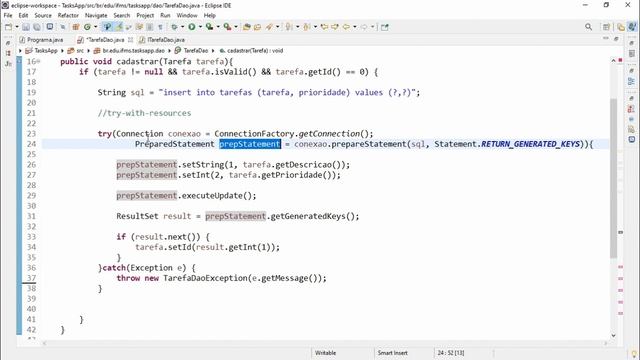Click src in the breadcrumb

coord(76,51)
